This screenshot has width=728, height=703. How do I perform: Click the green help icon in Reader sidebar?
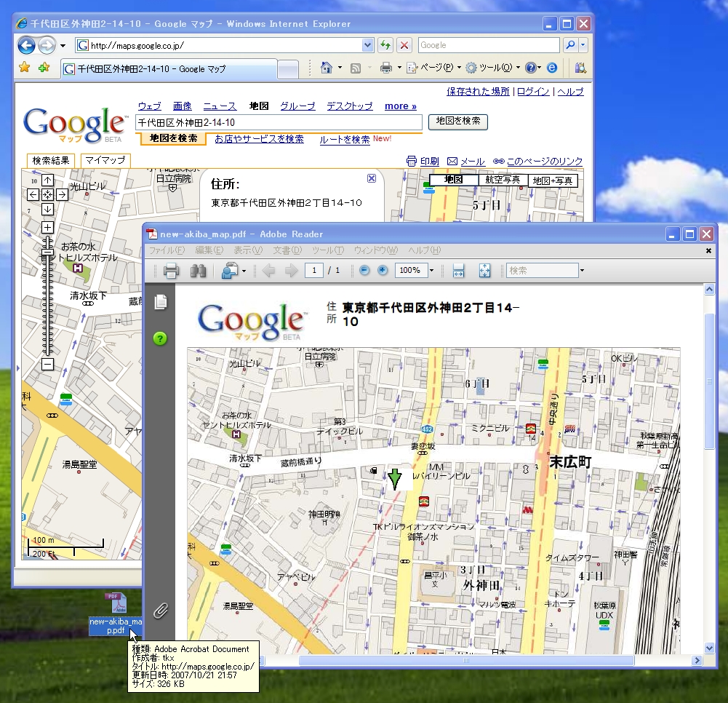pos(160,338)
